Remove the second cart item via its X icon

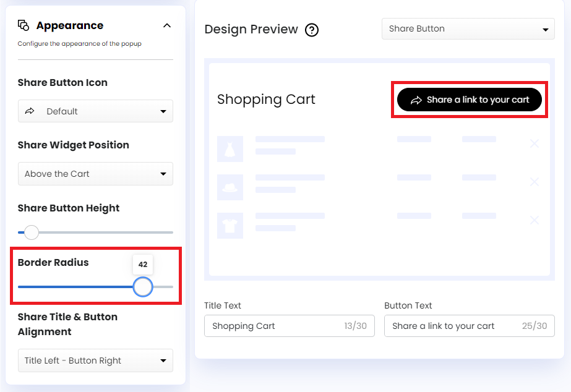click(x=534, y=182)
